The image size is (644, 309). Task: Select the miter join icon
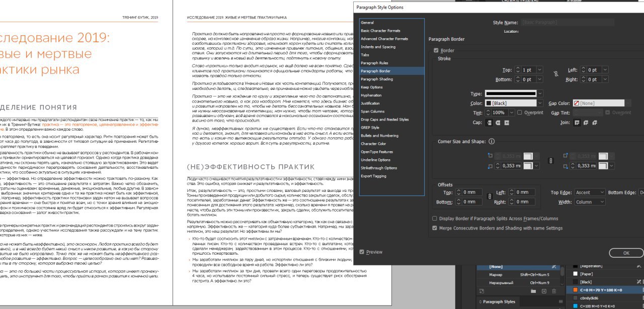tap(577, 122)
